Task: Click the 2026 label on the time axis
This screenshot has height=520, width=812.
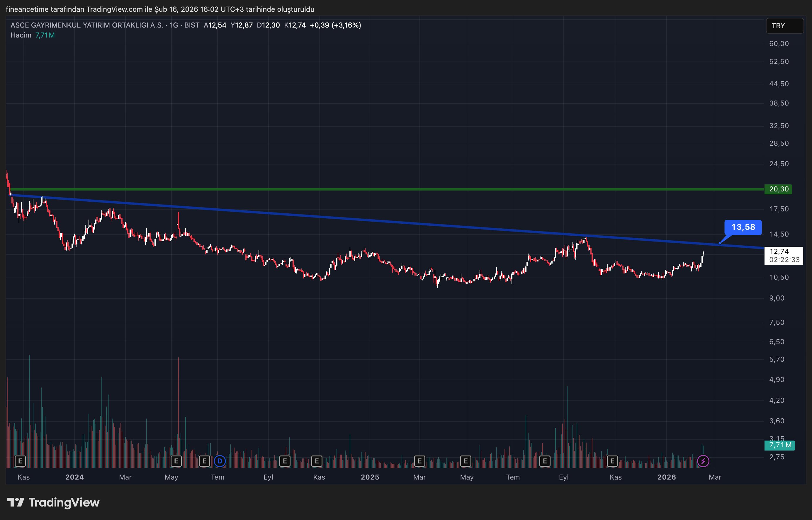Action: (x=667, y=477)
